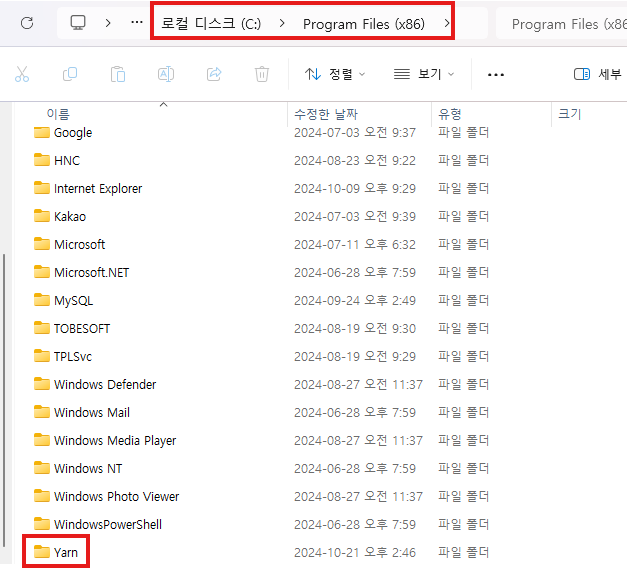Select the Windows Media Player folder icon

[x=42, y=440]
